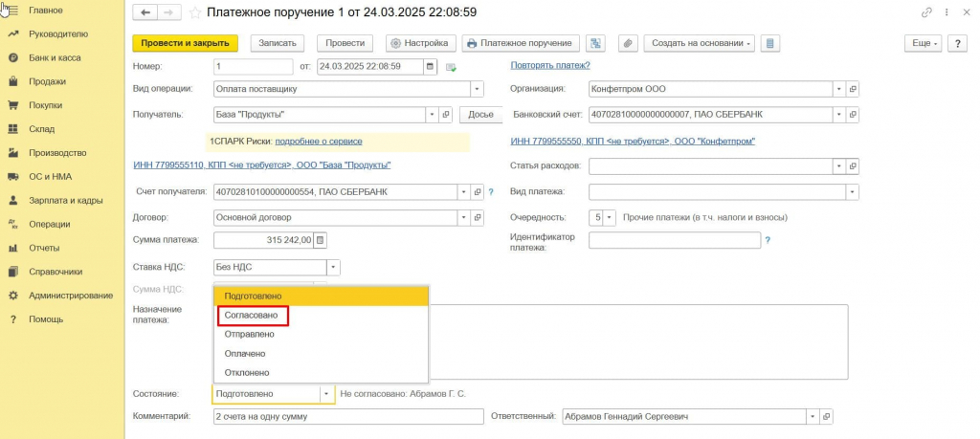Click the Справочники book icon
The image size is (980, 439).
[x=12, y=272]
